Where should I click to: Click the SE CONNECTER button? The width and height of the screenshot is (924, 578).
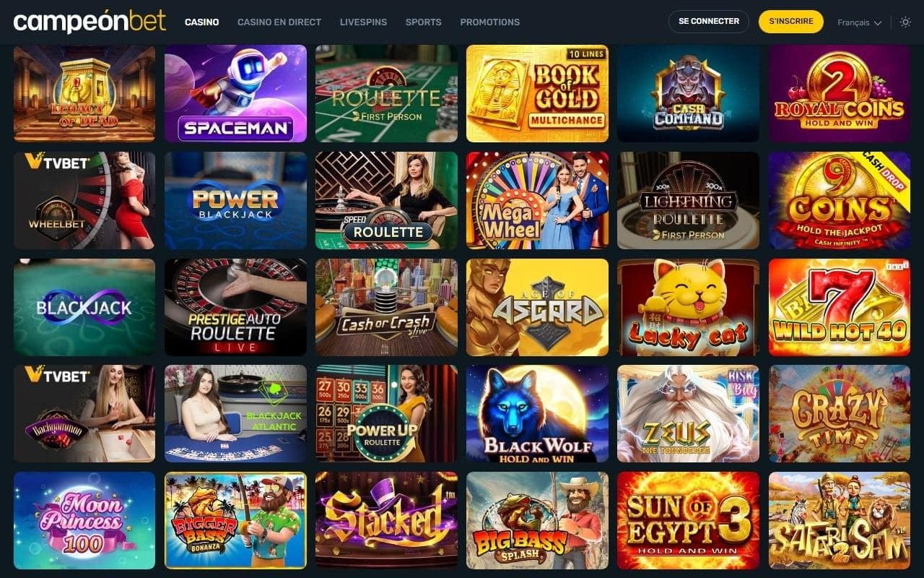click(x=709, y=22)
